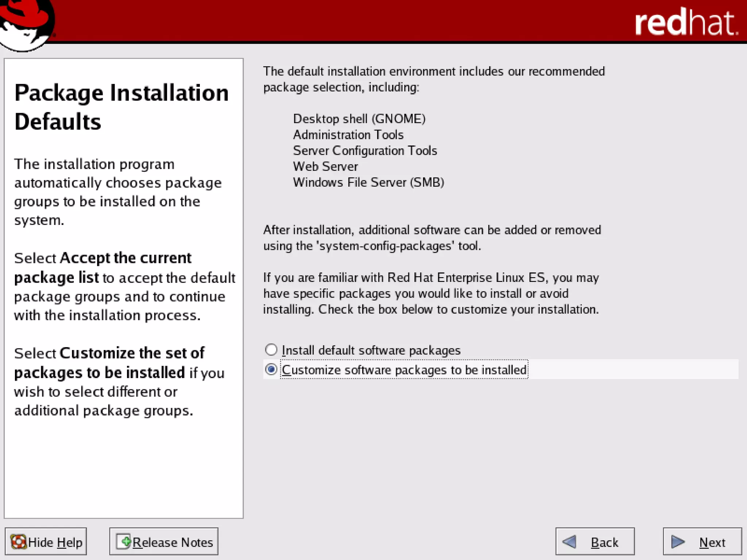747x560 pixels.
Task: Select the Install default software packages radio button
Action: coord(271,350)
